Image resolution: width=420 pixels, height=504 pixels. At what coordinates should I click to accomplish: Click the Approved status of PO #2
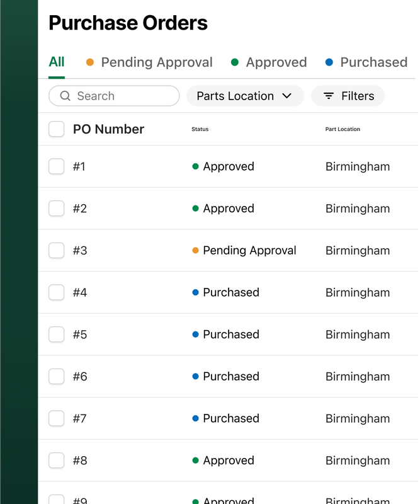tap(223, 209)
